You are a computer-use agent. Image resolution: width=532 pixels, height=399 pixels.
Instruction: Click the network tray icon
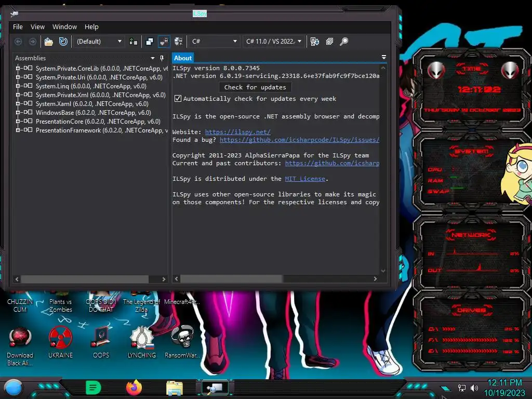pyautogui.click(x=462, y=388)
